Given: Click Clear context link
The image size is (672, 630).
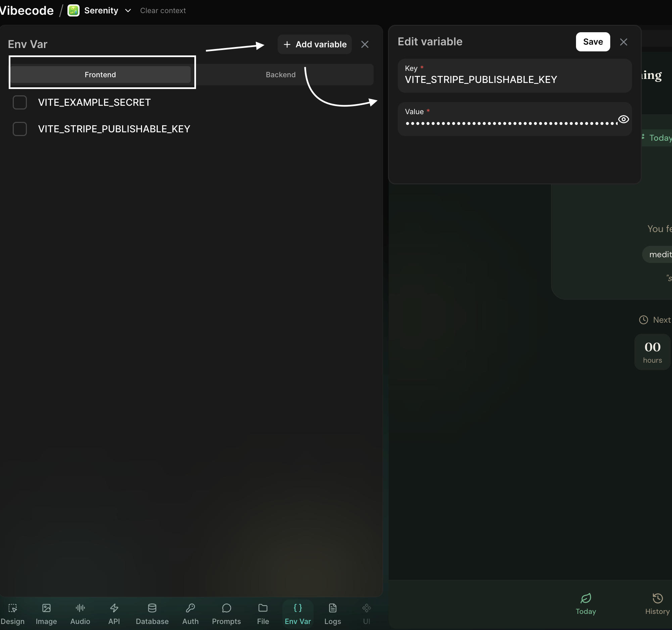Looking at the screenshot, I should click(163, 11).
